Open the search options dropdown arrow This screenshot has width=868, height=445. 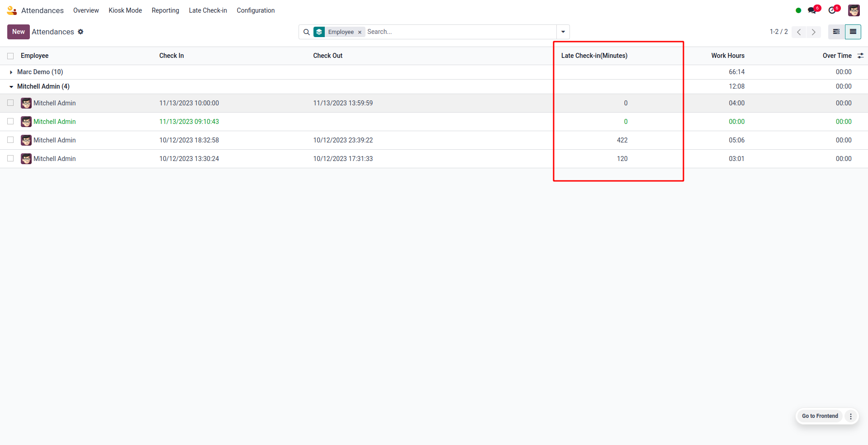point(563,32)
